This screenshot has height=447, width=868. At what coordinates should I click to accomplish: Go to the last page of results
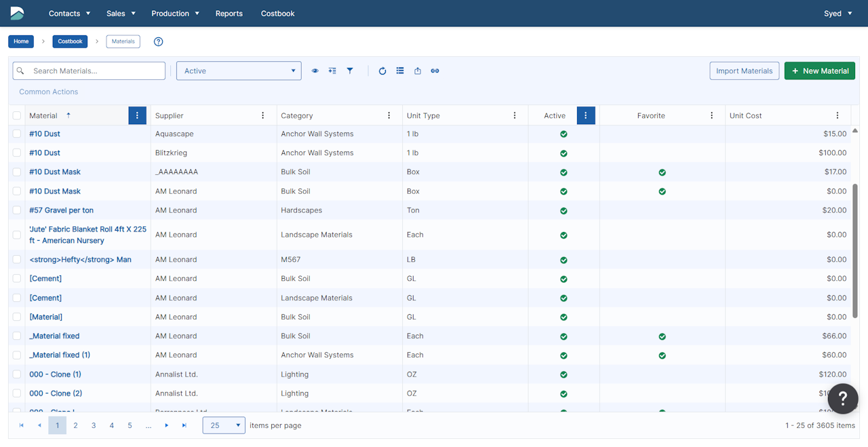(x=184, y=425)
